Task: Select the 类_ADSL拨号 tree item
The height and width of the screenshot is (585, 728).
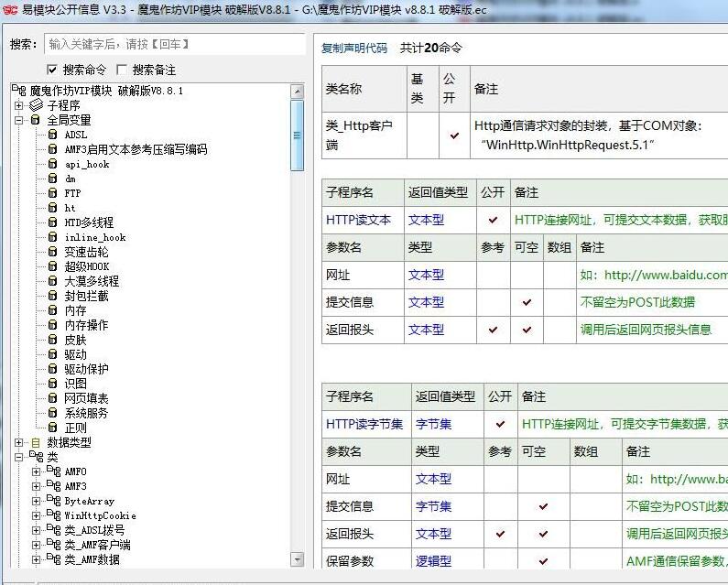Action: point(94,530)
